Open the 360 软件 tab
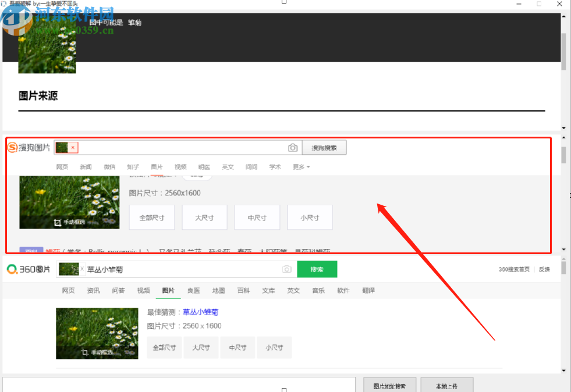 pos(343,290)
